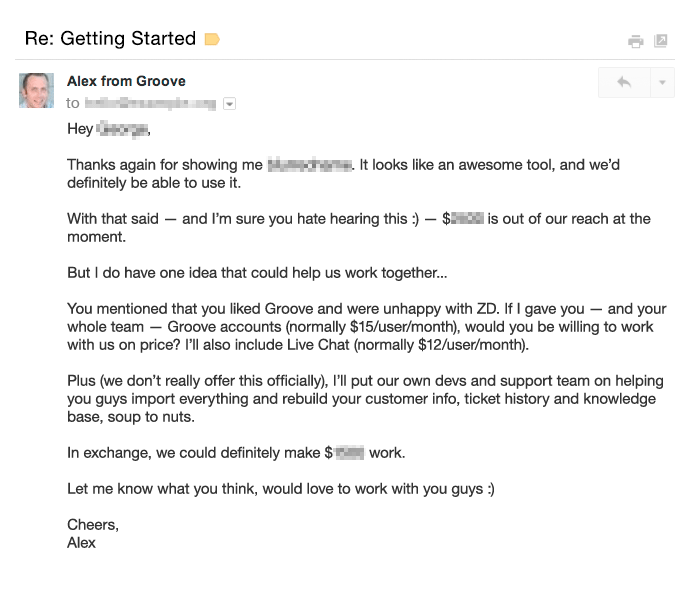This screenshot has height=590, width=690.
Task: Reply using the arrow button
Action: [x=624, y=82]
